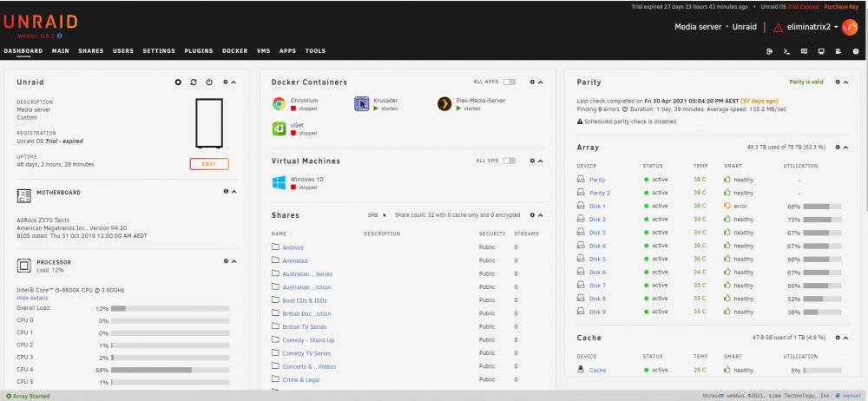
Task: Open the SMB protocol dropdown in Shares
Action: pyautogui.click(x=377, y=215)
